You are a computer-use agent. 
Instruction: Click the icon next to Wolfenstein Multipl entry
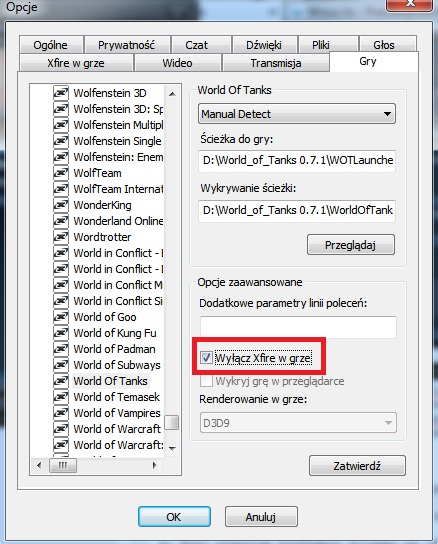pyautogui.click(x=61, y=125)
